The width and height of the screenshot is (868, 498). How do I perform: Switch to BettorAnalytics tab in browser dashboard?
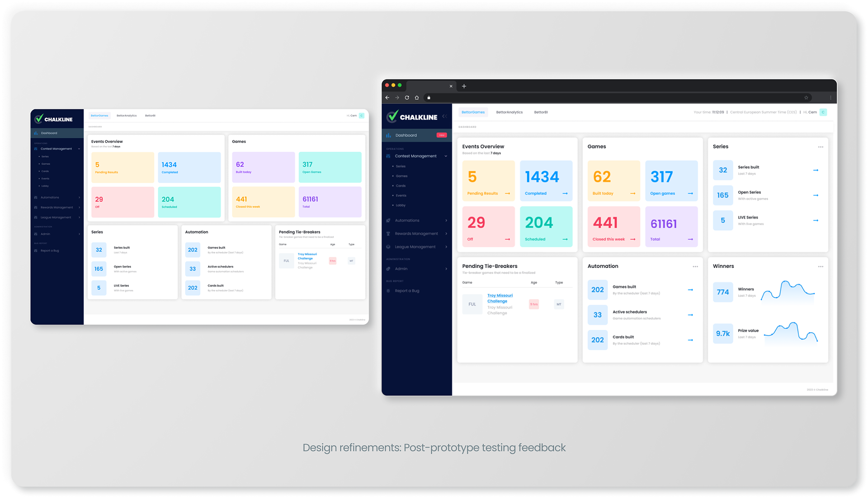coord(509,112)
